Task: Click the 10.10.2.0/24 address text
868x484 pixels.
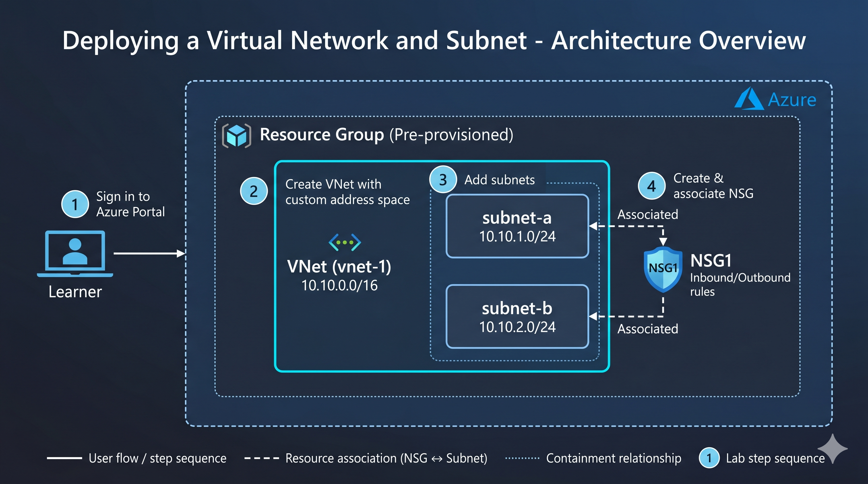Action: tap(517, 327)
